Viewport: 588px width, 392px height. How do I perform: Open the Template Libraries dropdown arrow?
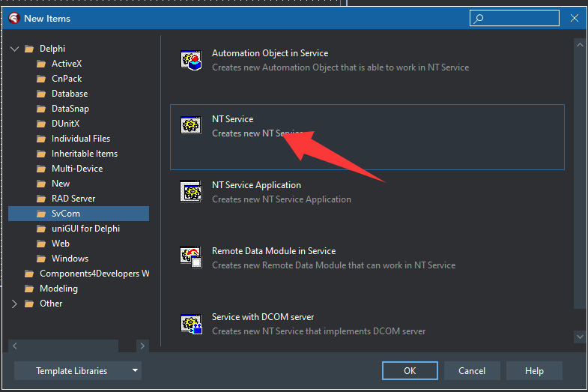tap(135, 370)
